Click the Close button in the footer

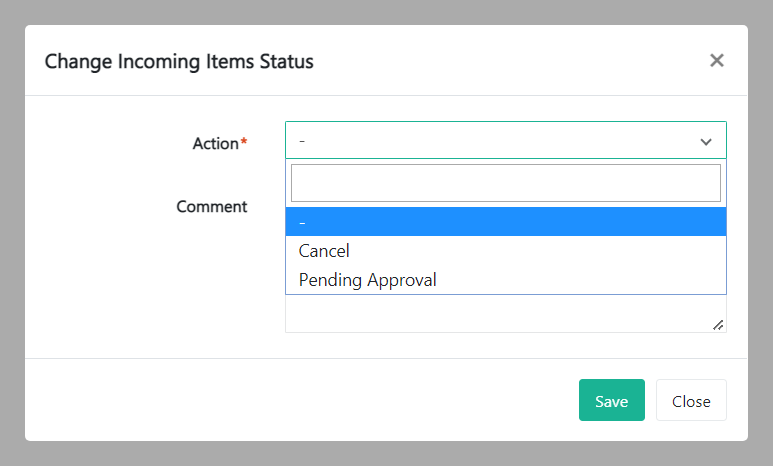691,401
